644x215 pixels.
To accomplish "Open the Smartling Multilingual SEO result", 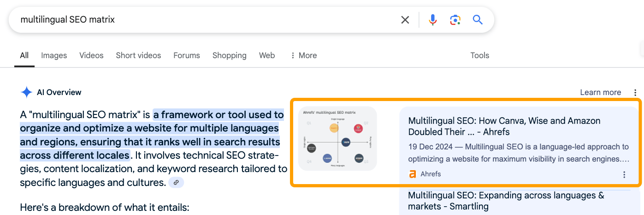I will (506, 201).
